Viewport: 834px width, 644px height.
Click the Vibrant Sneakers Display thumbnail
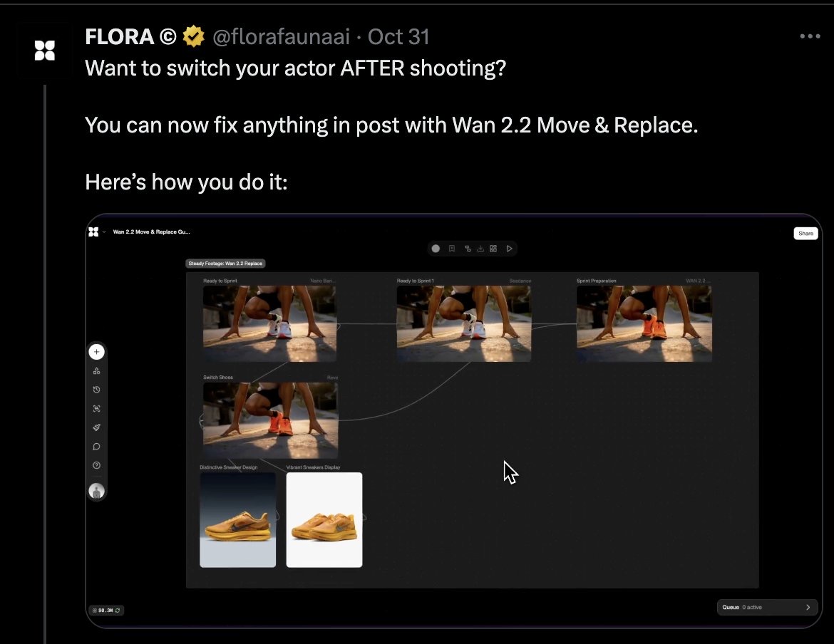(x=324, y=520)
